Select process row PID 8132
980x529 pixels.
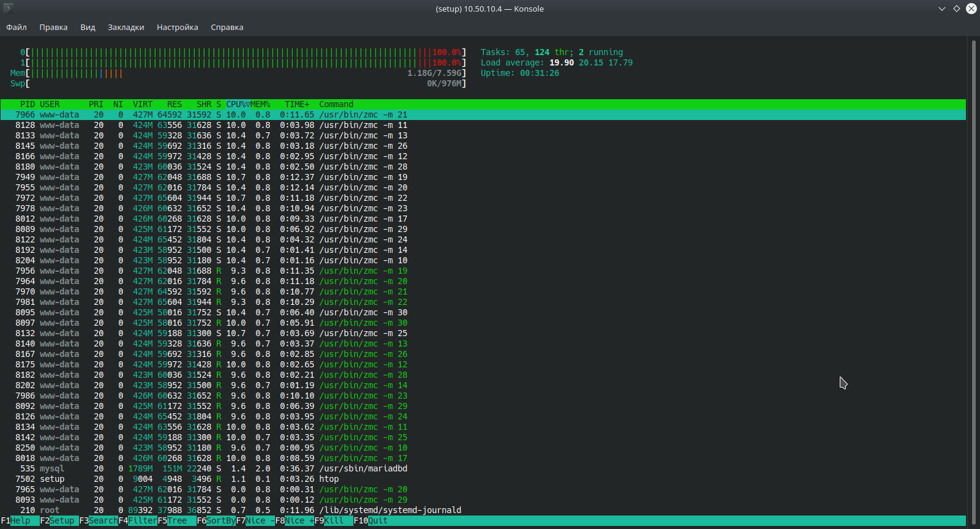tap(483, 333)
